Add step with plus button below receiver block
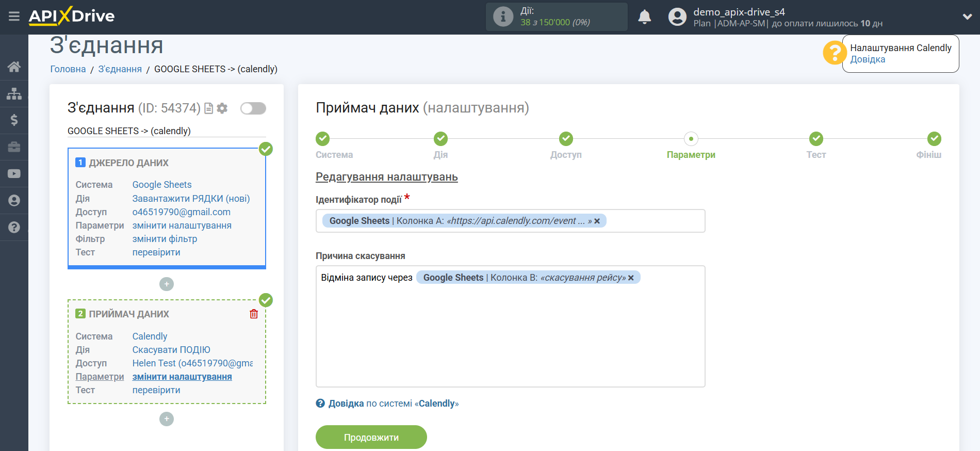Screen dimensions: 980x451 (x=167, y=419)
